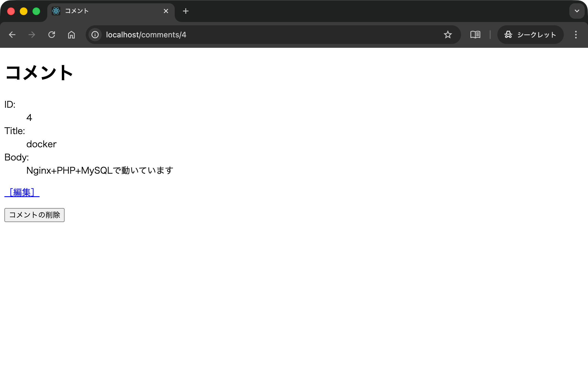Open a new tab with the plus button

(x=186, y=11)
